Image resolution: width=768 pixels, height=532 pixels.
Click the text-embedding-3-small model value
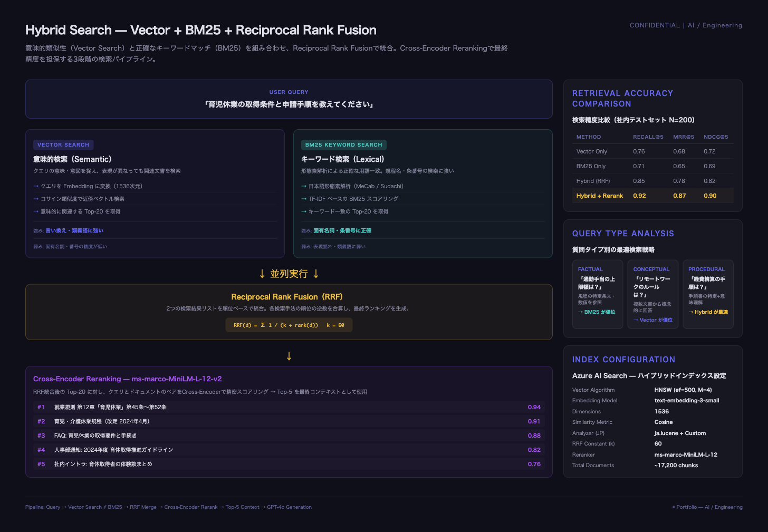coord(686,401)
